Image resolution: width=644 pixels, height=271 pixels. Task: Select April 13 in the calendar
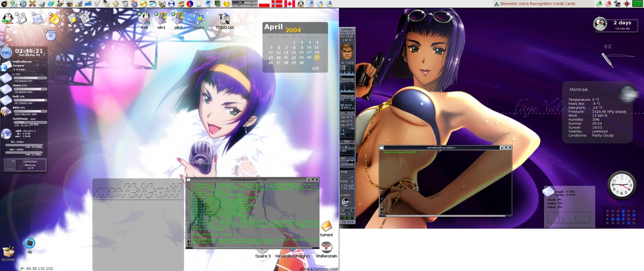[x=278, y=52]
